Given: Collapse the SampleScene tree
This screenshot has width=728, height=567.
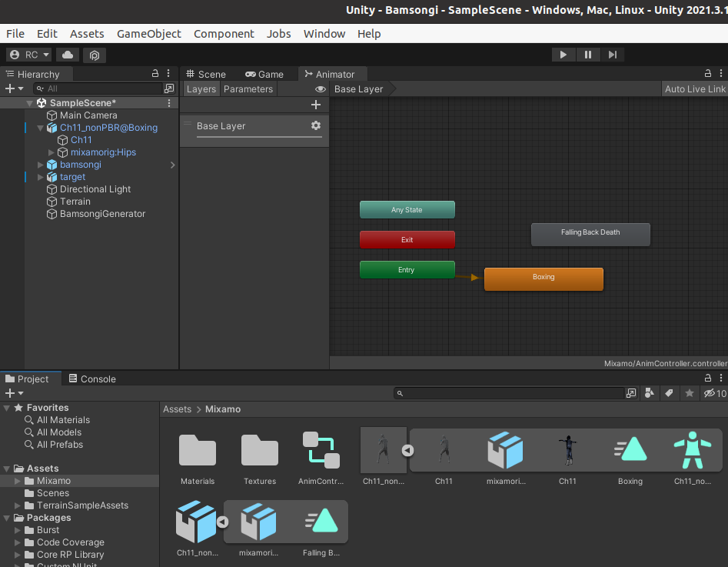Looking at the screenshot, I should (x=30, y=103).
